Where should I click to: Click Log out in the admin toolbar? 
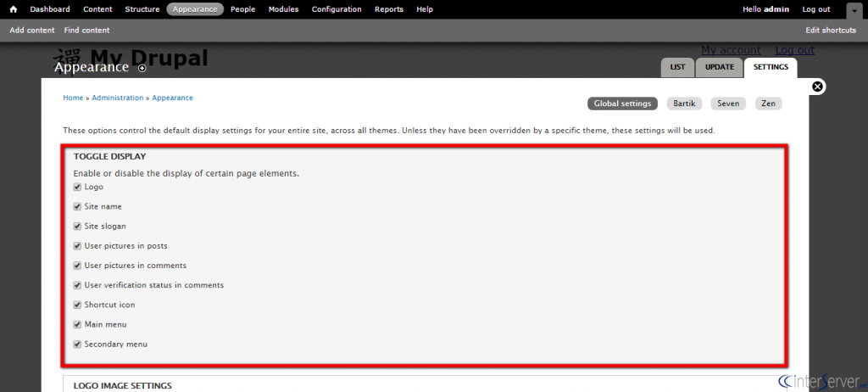point(816,9)
